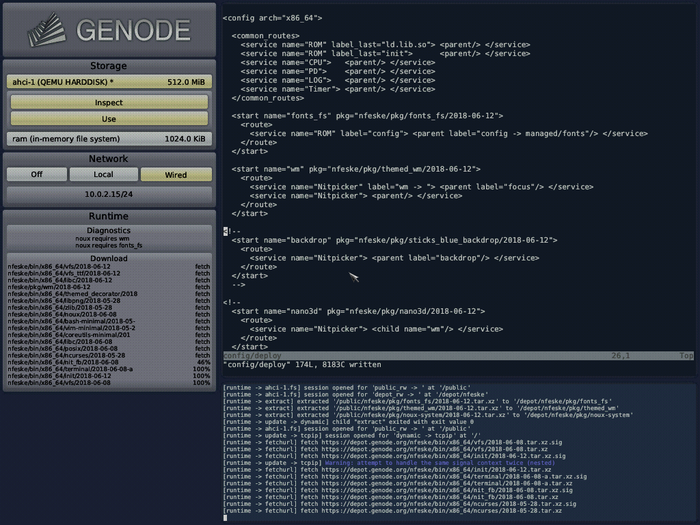Toggle the Inspect button for ahci-1
This screenshot has height=525, width=700.
click(x=109, y=102)
